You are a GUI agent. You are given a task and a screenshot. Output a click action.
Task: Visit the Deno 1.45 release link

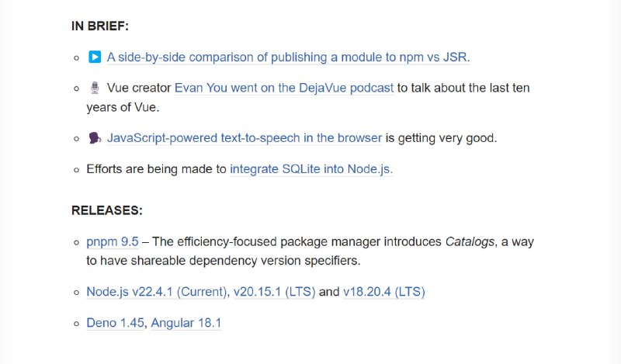(115, 323)
